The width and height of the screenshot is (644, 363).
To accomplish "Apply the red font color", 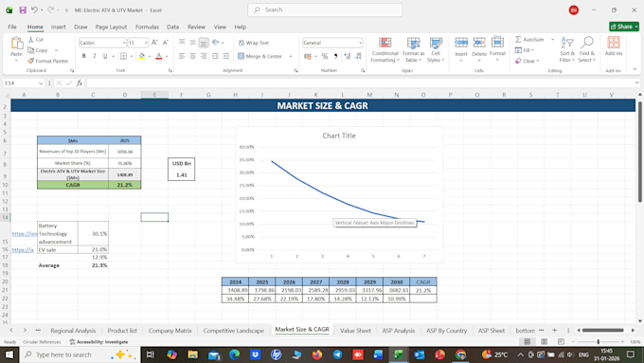I will tap(159, 56).
